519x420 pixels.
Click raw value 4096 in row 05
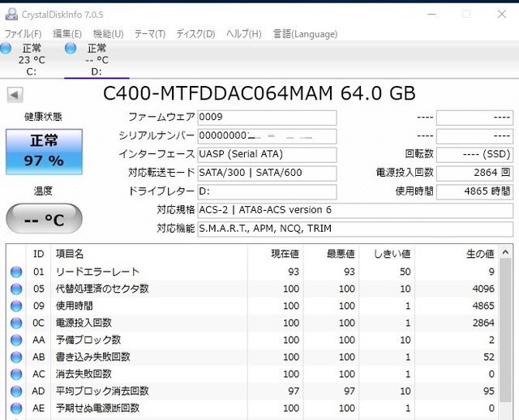[483, 289]
